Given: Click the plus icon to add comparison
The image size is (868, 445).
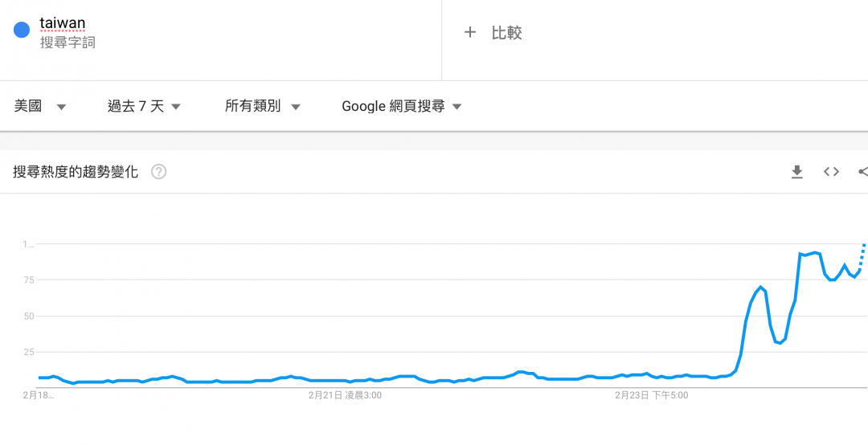Looking at the screenshot, I should (470, 33).
